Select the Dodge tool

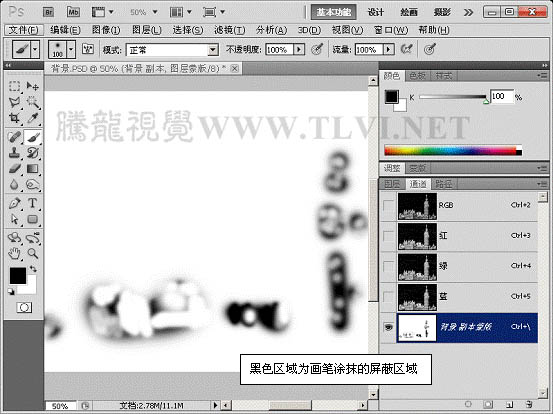[32, 184]
